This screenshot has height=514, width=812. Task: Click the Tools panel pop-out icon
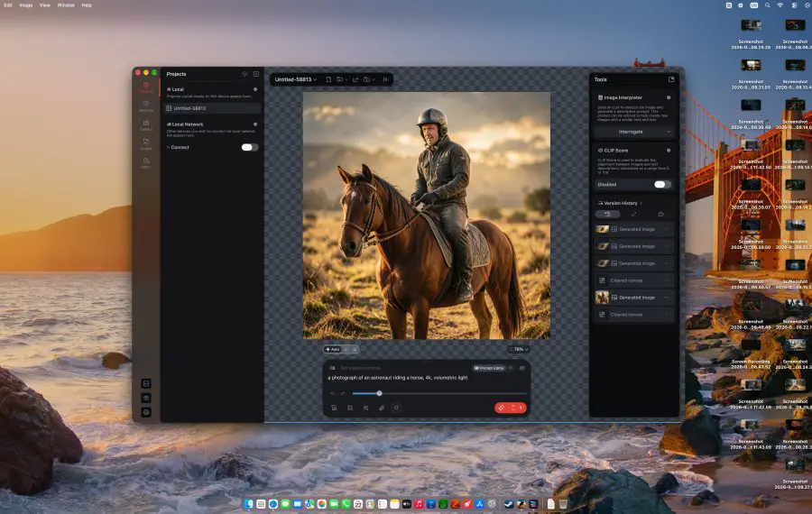point(671,79)
